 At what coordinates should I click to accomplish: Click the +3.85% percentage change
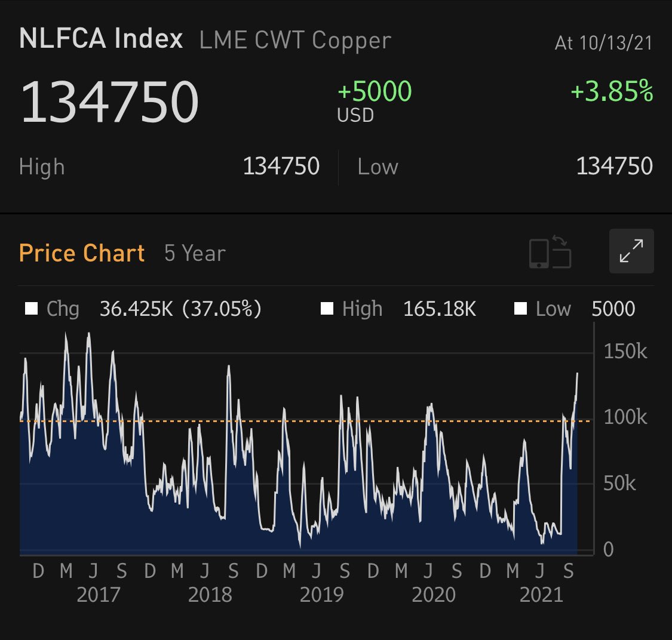click(x=610, y=93)
